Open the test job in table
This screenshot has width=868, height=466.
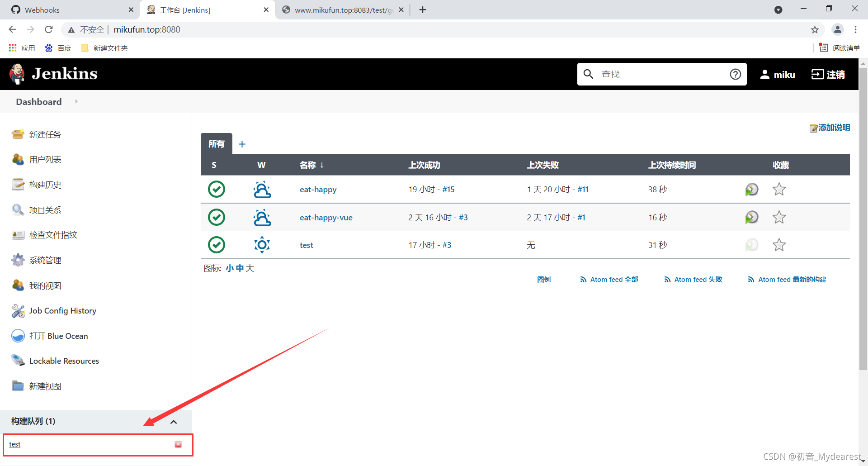[307, 245]
